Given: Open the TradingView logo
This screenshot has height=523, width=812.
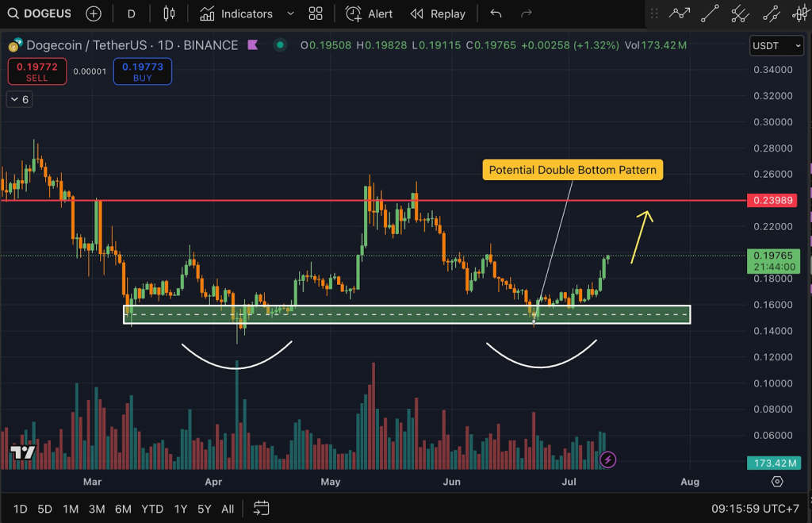Looking at the screenshot, I should [x=23, y=452].
